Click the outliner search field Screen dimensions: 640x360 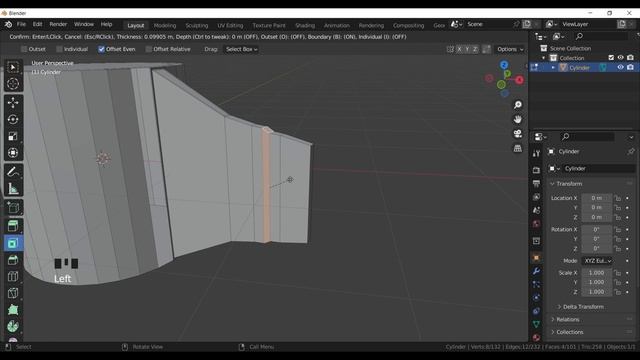pyautogui.click(x=601, y=36)
